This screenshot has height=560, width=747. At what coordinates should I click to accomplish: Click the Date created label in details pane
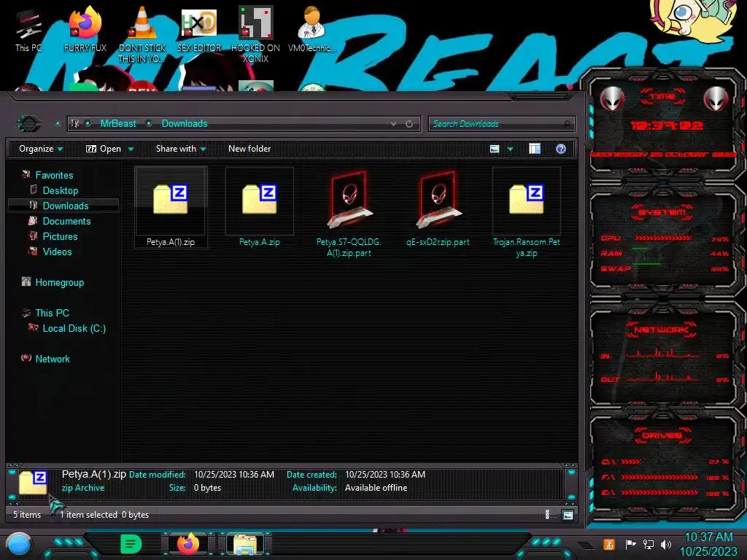[311, 474]
